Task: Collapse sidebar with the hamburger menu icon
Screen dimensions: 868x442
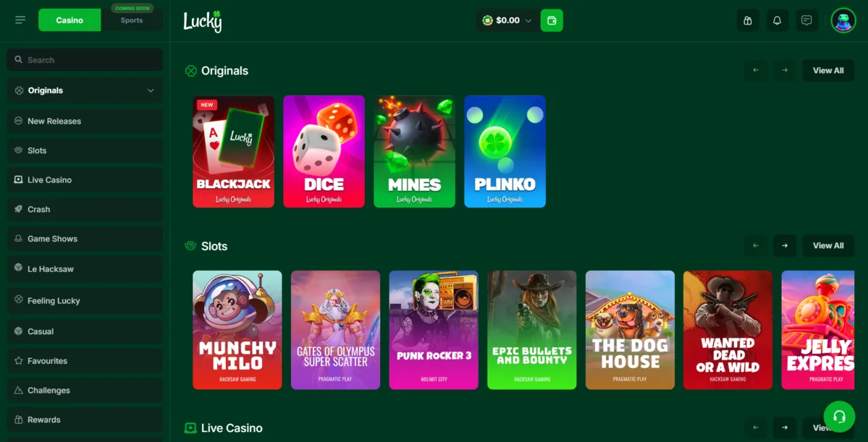Action: pyautogui.click(x=20, y=20)
